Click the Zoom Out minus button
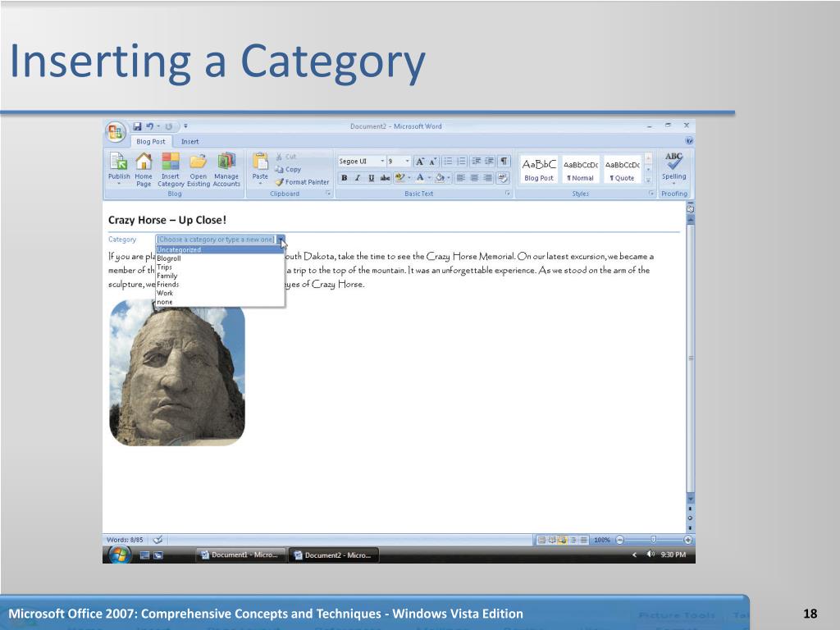The width and height of the screenshot is (840, 630). (x=620, y=540)
